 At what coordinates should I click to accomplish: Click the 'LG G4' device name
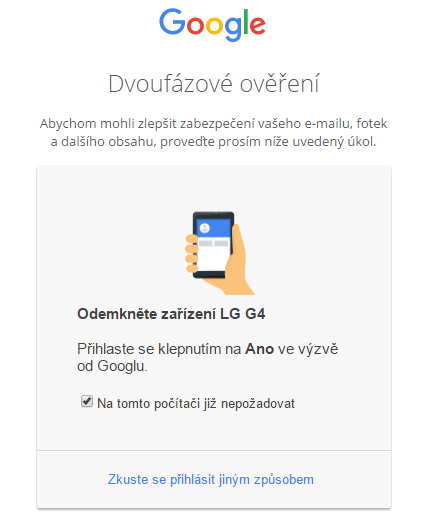[243, 314]
